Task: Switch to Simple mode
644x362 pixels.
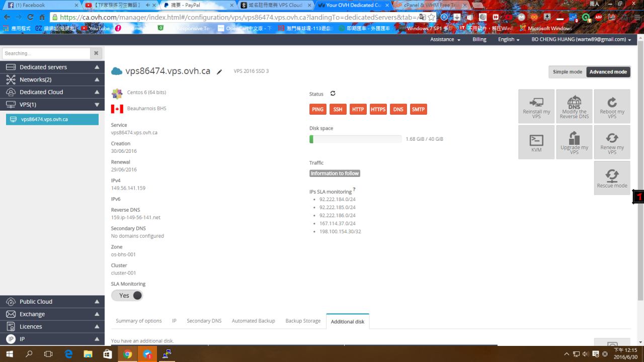Action: pos(568,72)
